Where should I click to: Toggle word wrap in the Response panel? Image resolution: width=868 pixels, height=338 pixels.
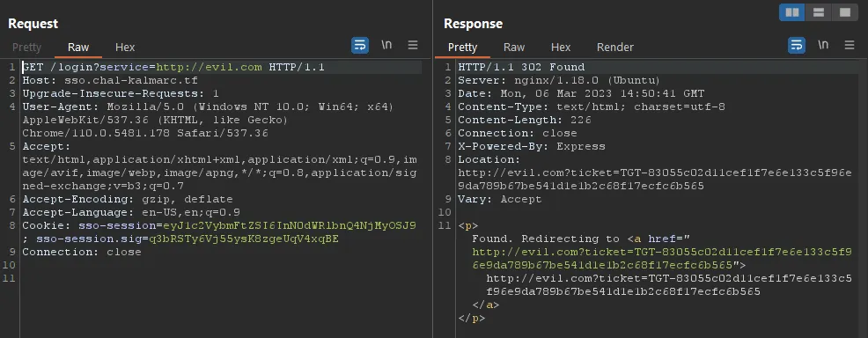click(x=797, y=46)
